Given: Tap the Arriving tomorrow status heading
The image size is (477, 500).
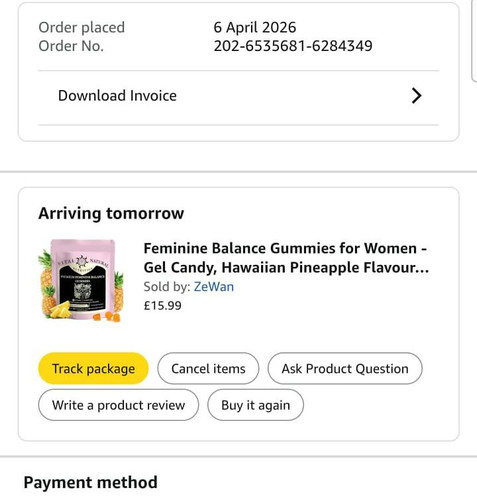Looking at the screenshot, I should (x=111, y=213).
